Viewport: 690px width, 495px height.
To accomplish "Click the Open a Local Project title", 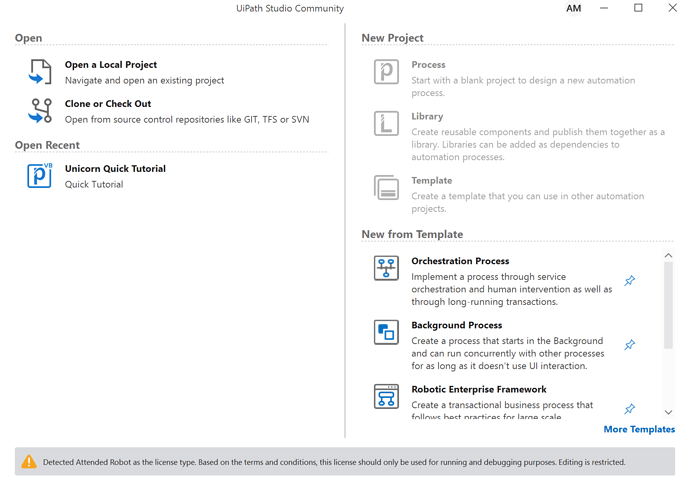I will pyautogui.click(x=111, y=65).
